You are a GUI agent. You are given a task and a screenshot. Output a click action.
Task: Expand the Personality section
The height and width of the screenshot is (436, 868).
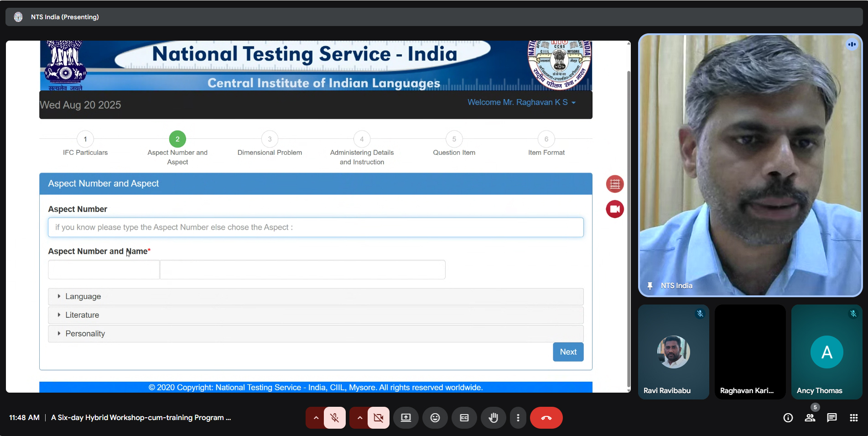(316, 334)
